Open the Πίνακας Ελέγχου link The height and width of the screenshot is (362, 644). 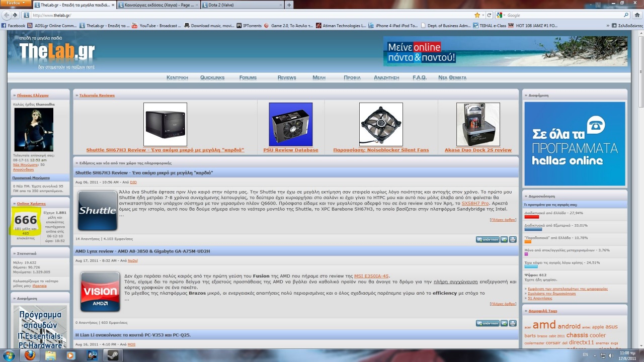click(33, 95)
